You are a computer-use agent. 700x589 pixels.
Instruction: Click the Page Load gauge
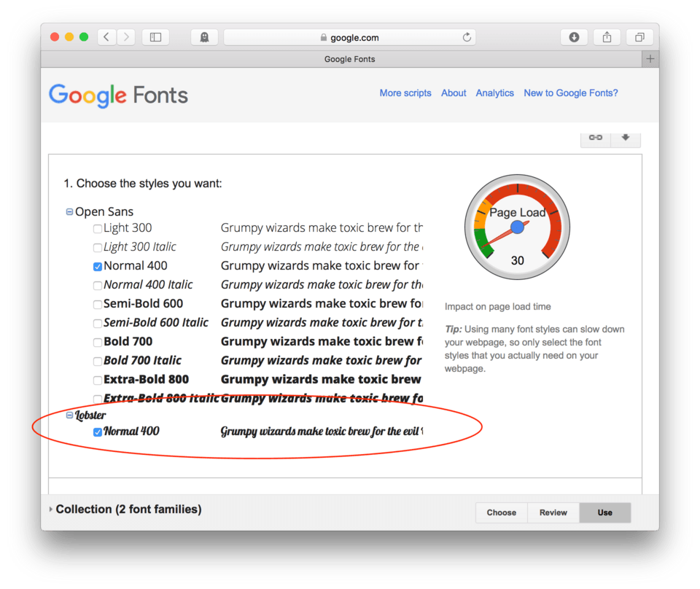[x=518, y=227]
